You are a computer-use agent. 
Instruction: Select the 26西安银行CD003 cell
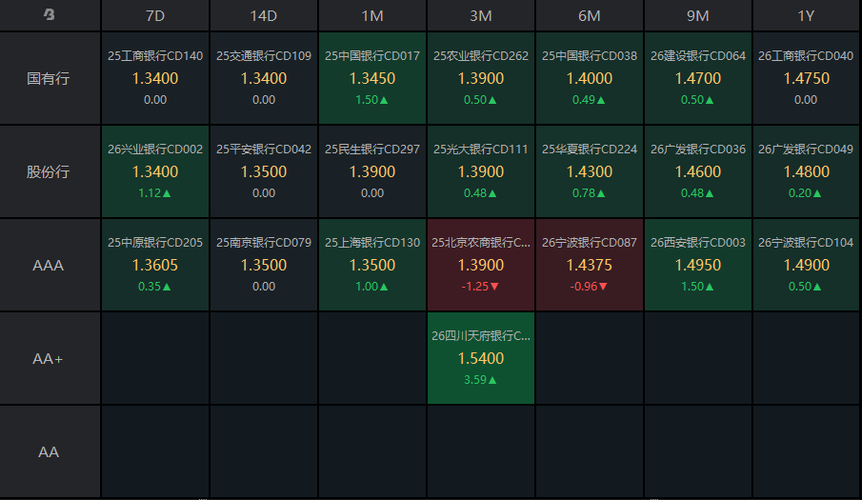pyautogui.click(x=698, y=265)
